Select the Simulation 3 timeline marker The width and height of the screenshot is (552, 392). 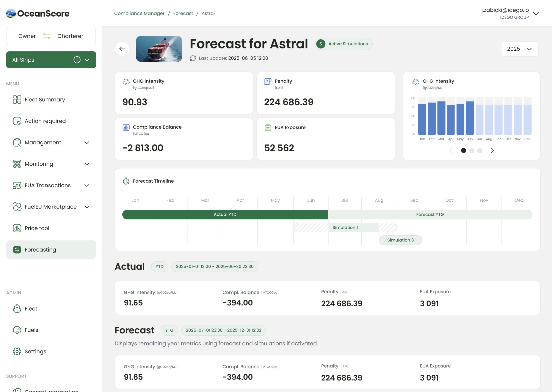(x=401, y=240)
